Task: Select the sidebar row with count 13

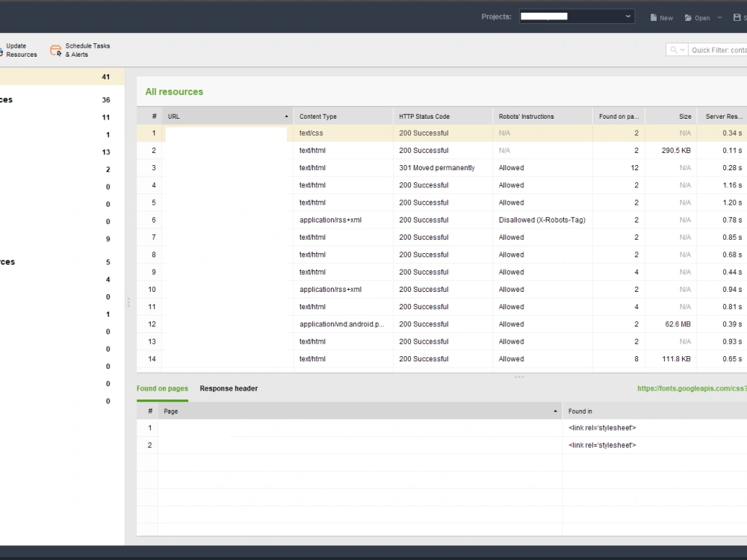Action: click(x=62, y=152)
